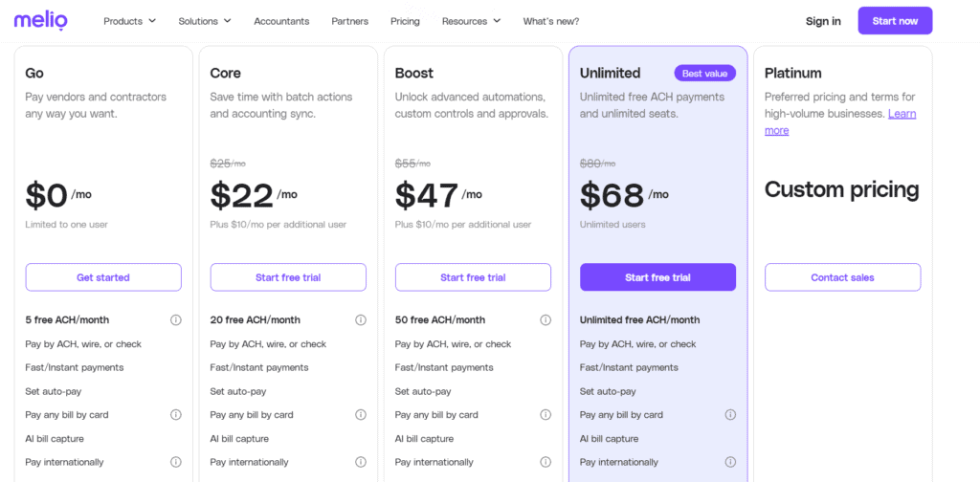Image resolution: width=980 pixels, height=482 pixels.
Task: Start free trial for Boost plan
Action: (x=473, y=277)
